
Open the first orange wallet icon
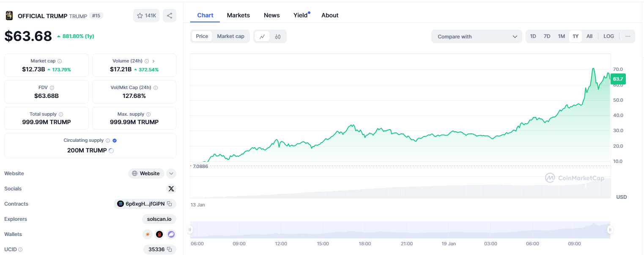148,234
